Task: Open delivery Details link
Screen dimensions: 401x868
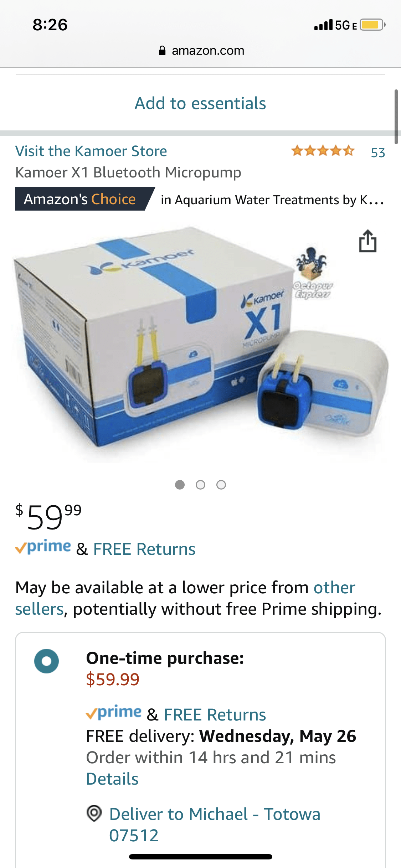Action: (112, 779)
